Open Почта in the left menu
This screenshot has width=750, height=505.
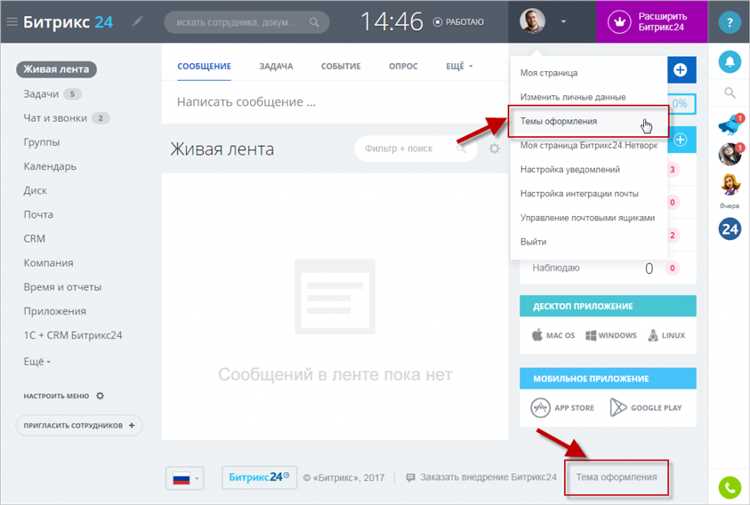click(x=38, y=215)
